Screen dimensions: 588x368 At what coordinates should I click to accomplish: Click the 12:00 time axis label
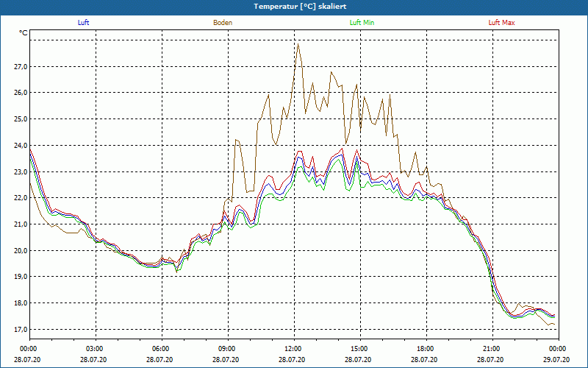(293, 349)
